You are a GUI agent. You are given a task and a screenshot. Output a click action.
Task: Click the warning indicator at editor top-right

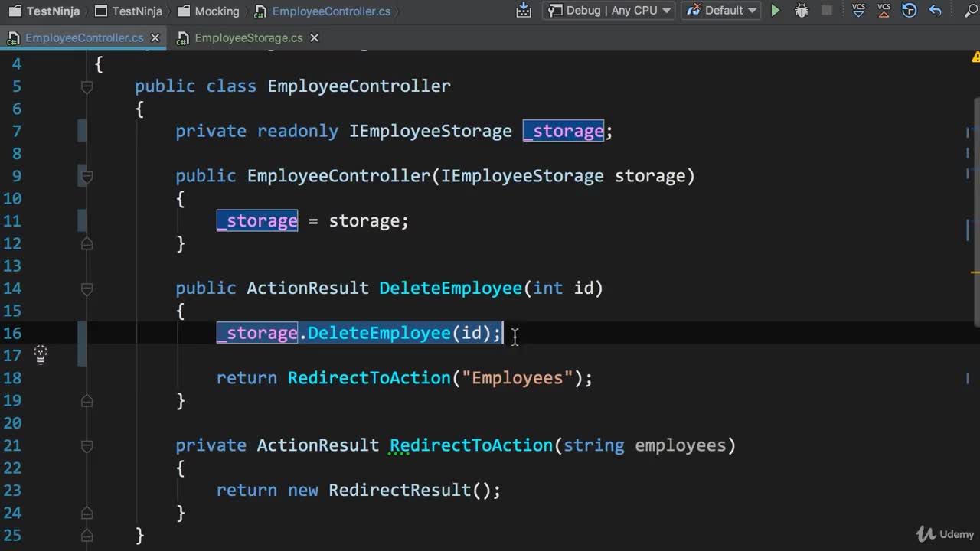976,57
